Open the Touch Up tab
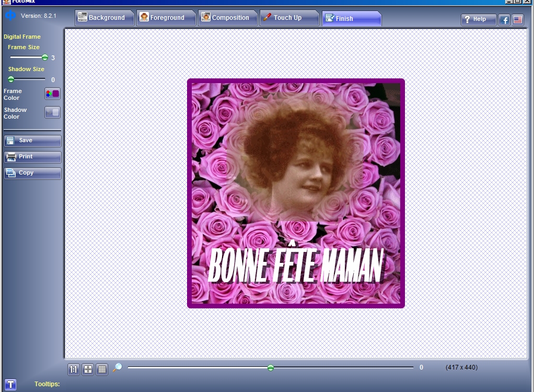534x392 pixels. click(x=289, y=18)
